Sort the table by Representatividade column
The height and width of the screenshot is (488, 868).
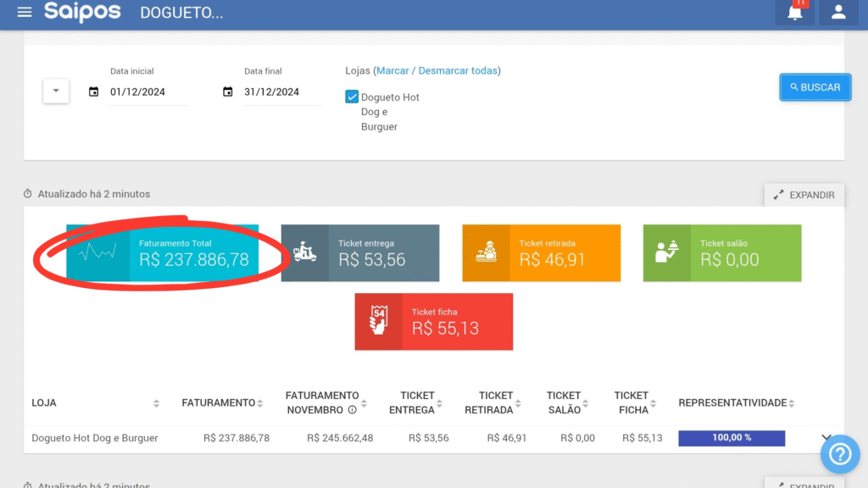(793, 403)
